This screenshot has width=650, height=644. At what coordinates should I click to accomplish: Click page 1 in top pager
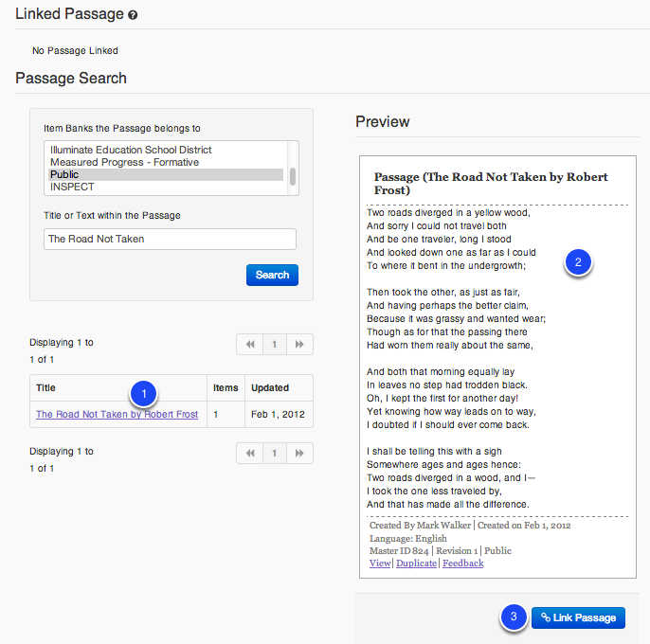274,345
